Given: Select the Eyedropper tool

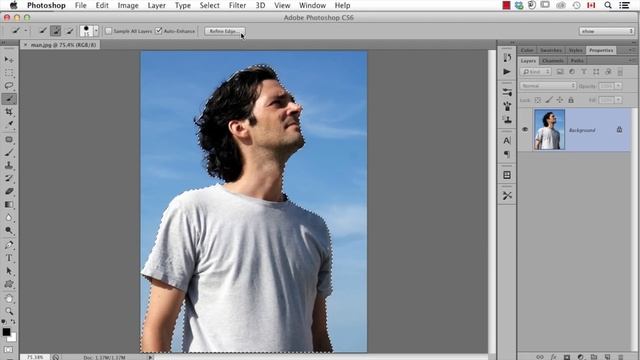Looking at the screenshot, I should pyautogui.click(x=9, y=124).
